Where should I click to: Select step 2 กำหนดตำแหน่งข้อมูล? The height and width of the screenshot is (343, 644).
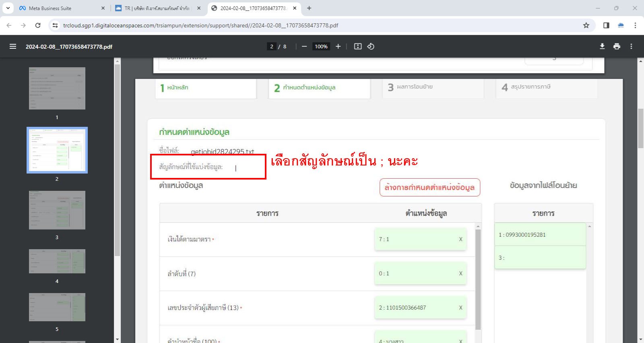click(x=319, y=88)
